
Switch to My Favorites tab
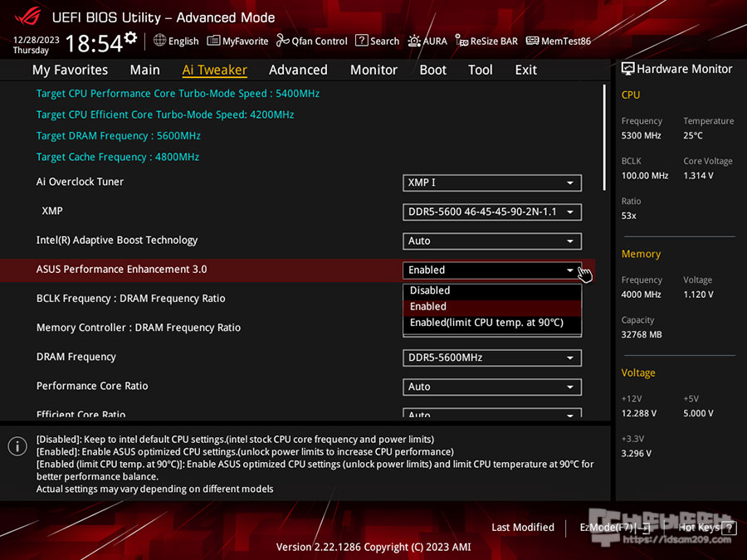(x=70, y=70)
